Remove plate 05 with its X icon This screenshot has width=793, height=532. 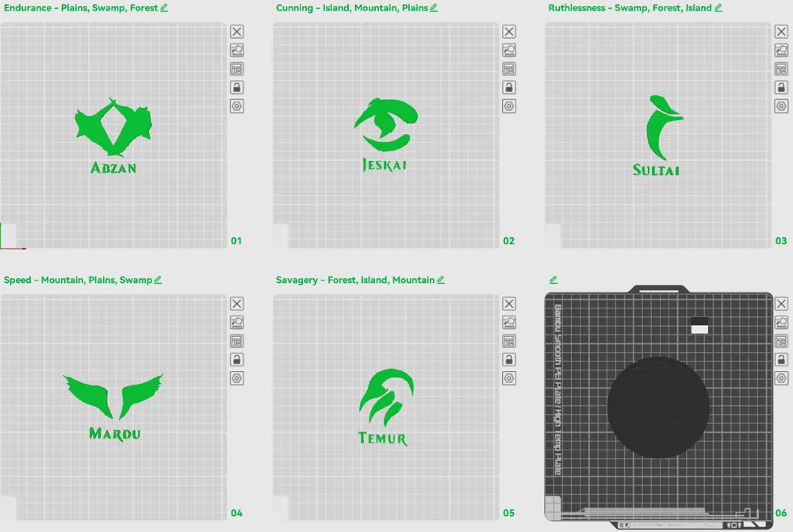click(x=509, y=304)
